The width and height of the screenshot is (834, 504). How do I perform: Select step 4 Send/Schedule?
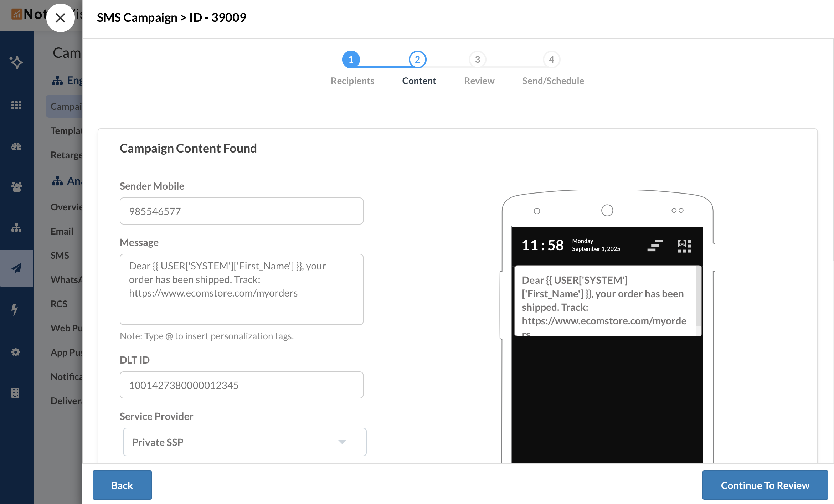tap(551, 60)
